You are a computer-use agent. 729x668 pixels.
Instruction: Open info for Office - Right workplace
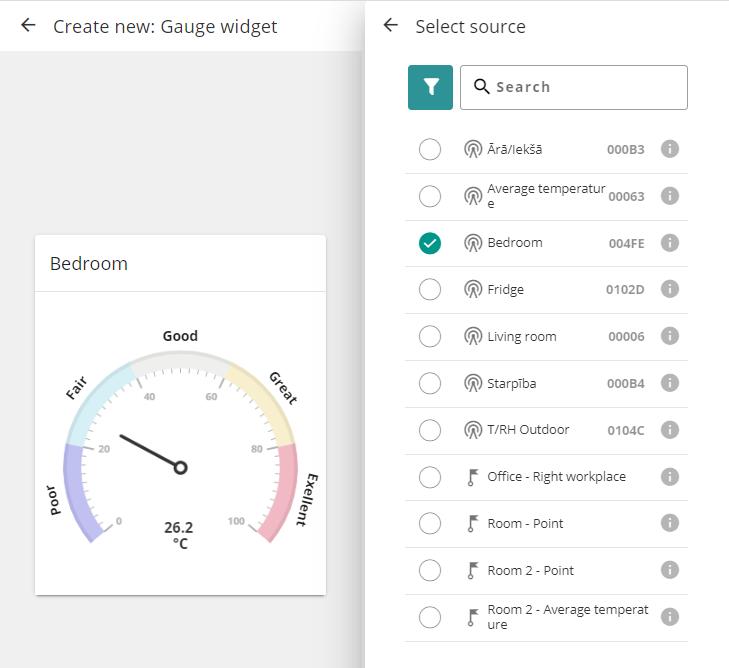[670, 476]
